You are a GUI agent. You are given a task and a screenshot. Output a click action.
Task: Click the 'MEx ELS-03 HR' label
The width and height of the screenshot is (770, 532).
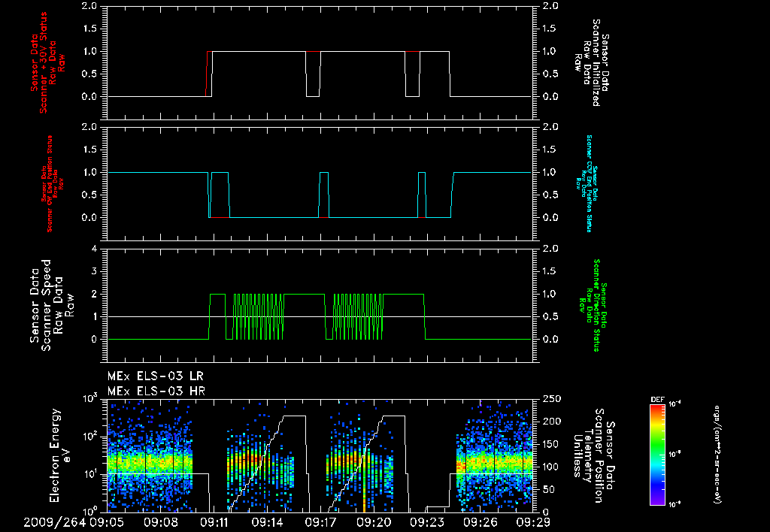point(156,391)
